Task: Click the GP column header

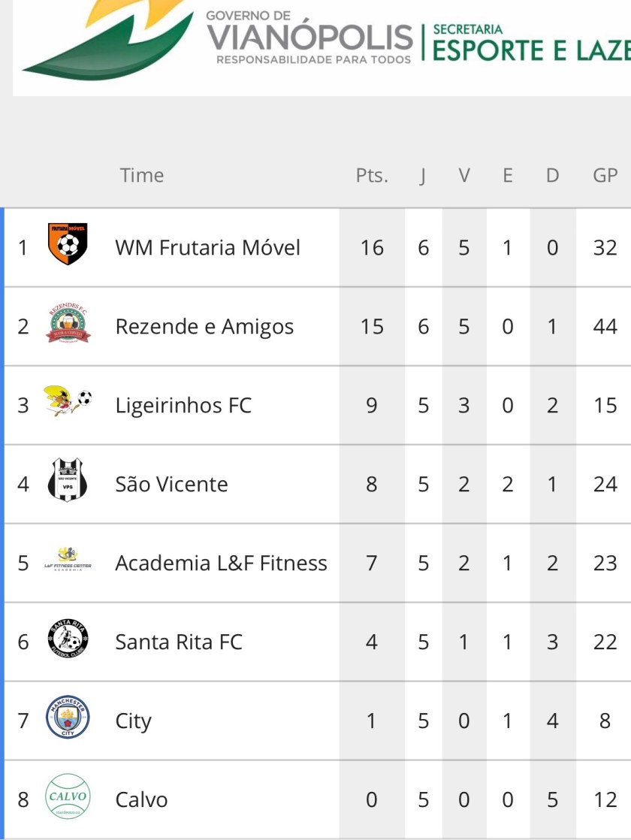Action: [x=605, y=176]
